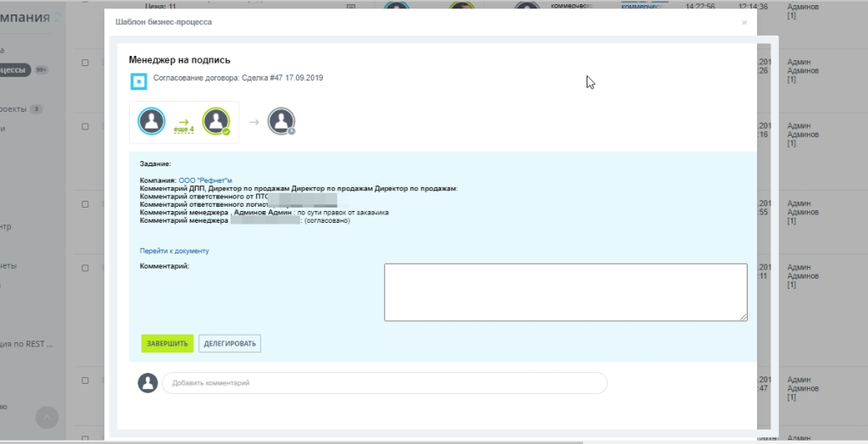
Task: Tick the second checkbox in the background list
Action: [86, 126]
